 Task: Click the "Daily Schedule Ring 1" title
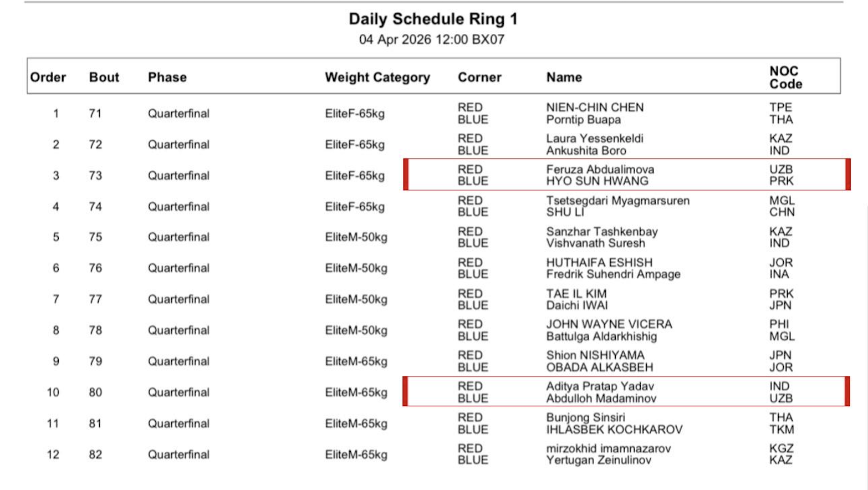tap(433, 19)
